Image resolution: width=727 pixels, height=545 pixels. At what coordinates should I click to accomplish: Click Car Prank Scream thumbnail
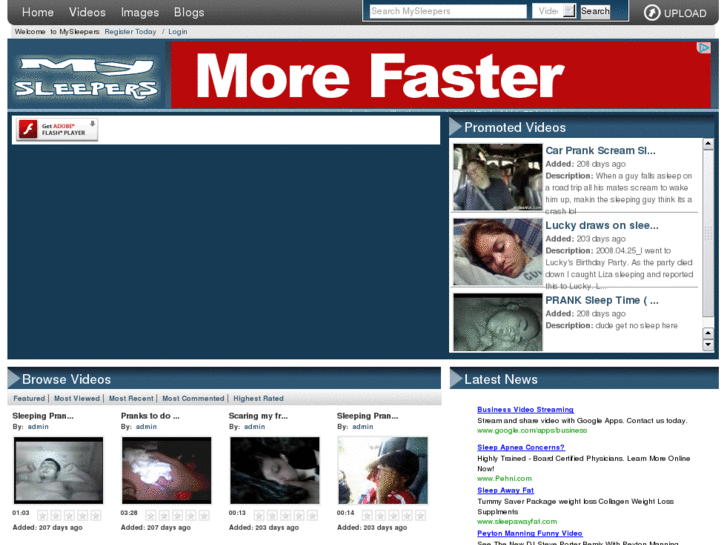click(497, 177)
